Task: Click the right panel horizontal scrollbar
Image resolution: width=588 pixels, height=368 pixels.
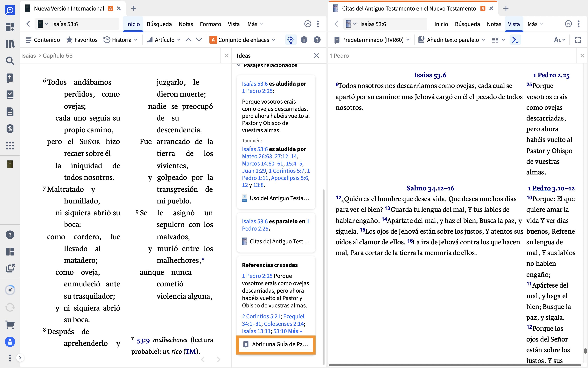Action: (455, 365)
